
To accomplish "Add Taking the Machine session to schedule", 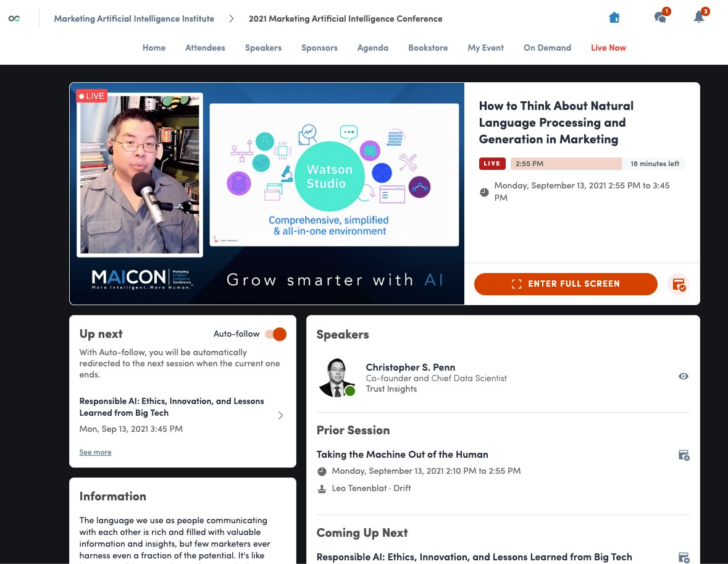I will (684, 455).
